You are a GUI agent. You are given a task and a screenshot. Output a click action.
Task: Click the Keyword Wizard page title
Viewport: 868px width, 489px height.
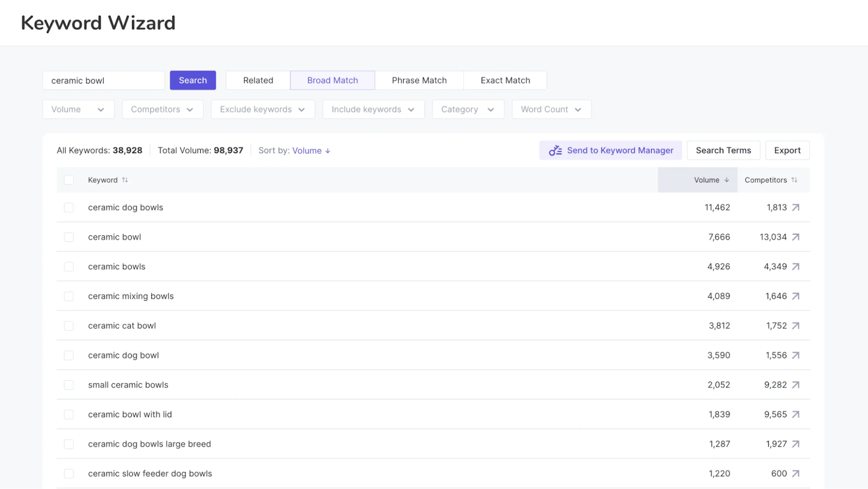coord(98,23)
